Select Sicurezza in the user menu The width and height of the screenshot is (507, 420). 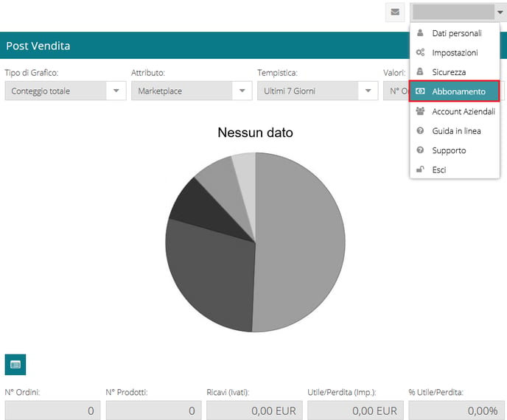pos(455,71)
